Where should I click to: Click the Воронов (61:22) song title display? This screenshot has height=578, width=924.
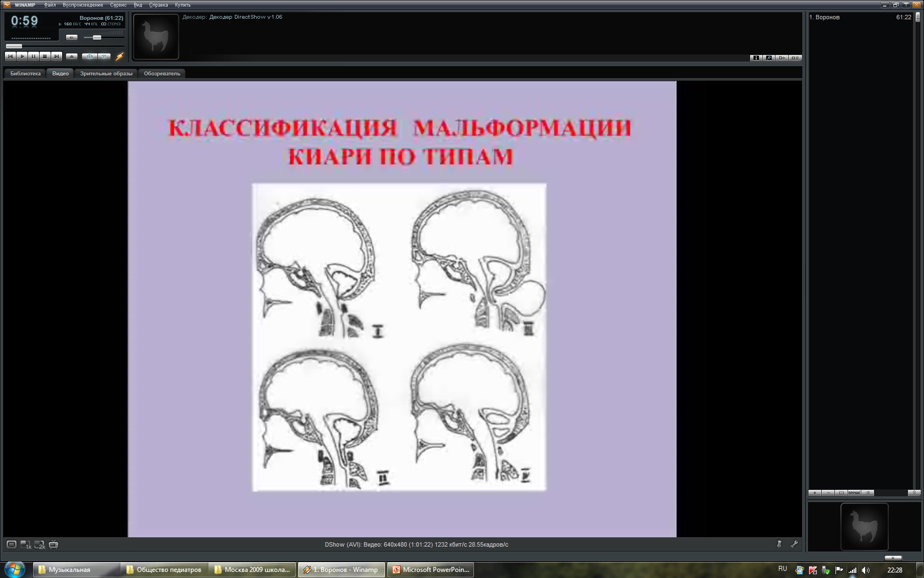coord(101,18)
